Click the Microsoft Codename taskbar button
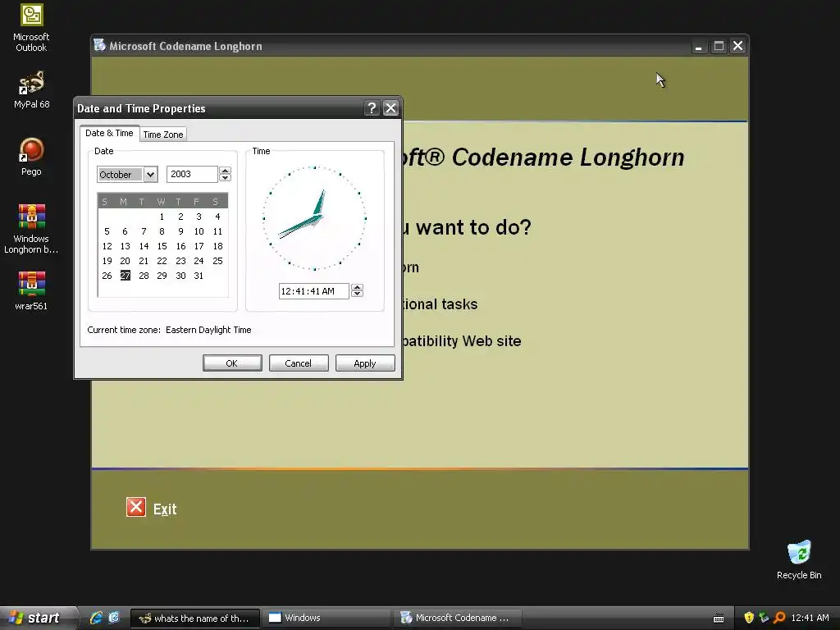The height and width of the screenshot is (630, 840). (x=458, y=619)
